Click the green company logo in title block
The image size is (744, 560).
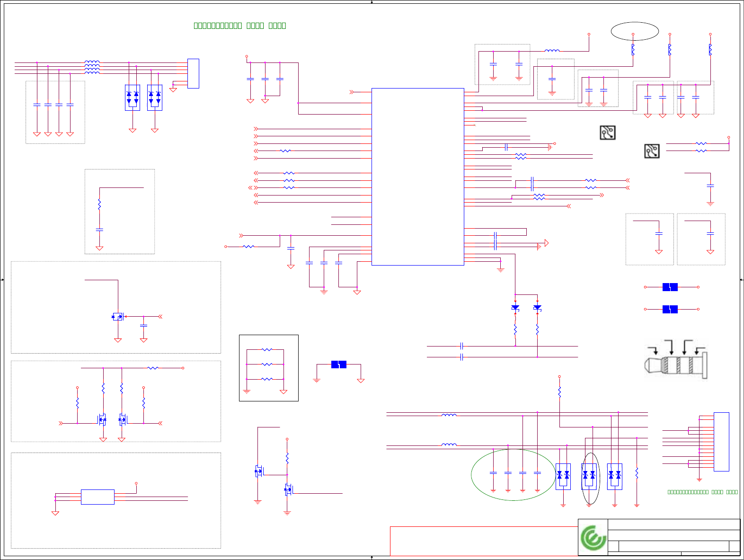pyautogui.click(x=593, y=538)
